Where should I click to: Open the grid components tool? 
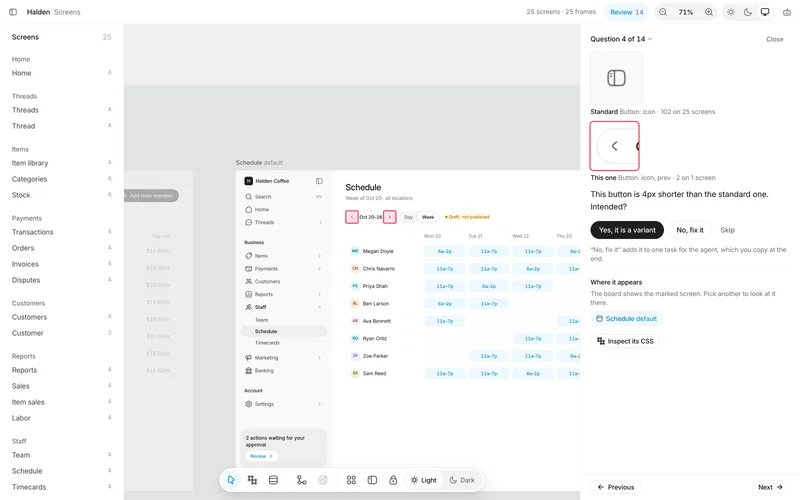(x=351, y=480)
